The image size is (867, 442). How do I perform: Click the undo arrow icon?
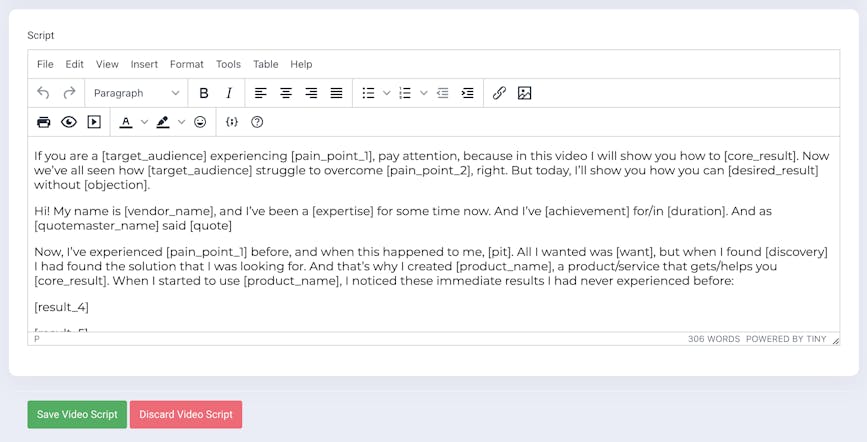[43, 93]
